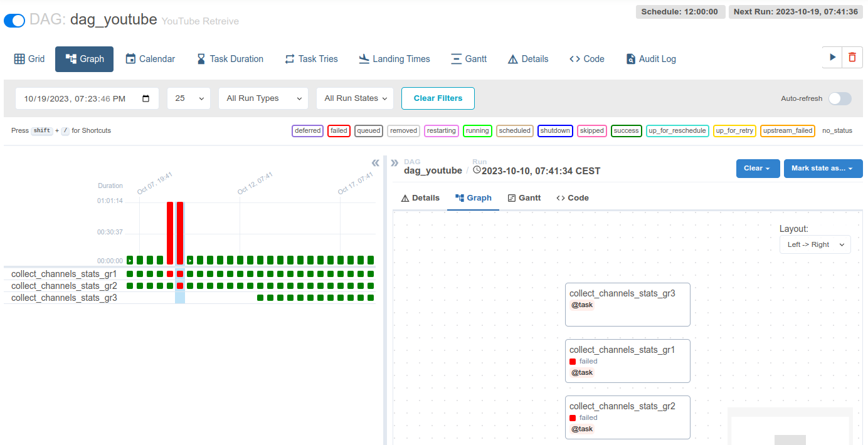Image resolution: width=868 pixels, height=445 pixels.
Task: Click the failed gr2 square in selected run
Action: 180,286
